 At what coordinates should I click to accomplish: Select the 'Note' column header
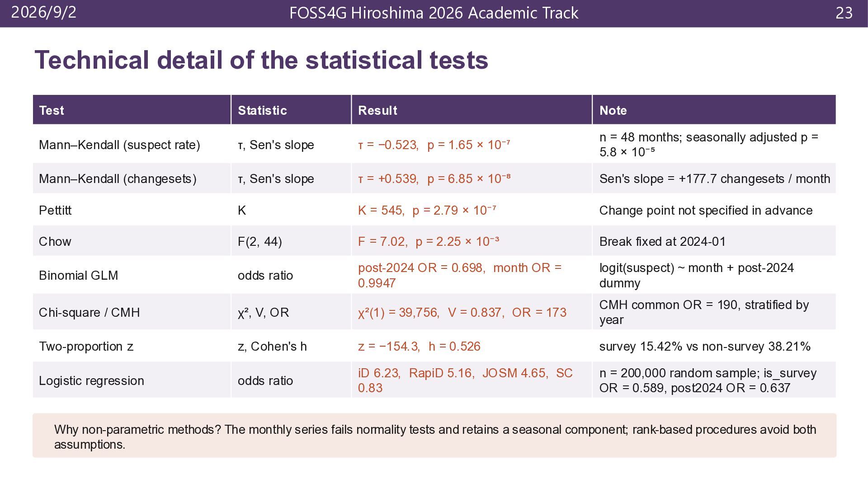tap(714, 110)
